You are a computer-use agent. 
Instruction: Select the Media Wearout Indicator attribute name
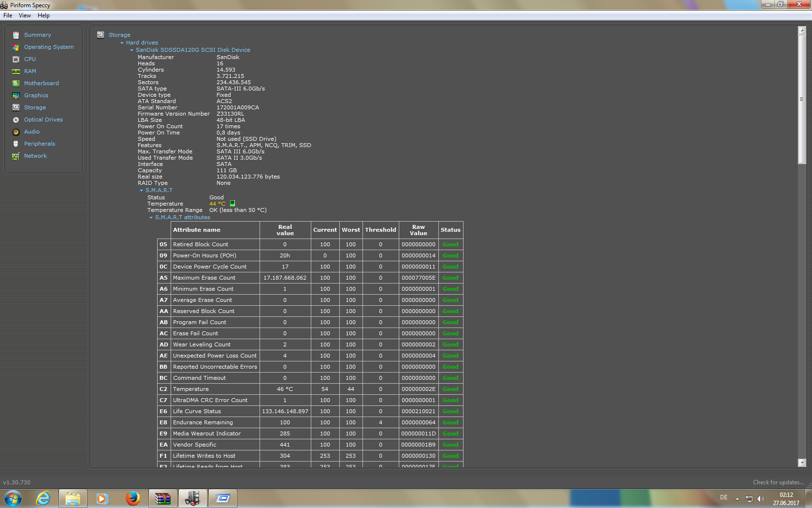[x=207, y=433]
